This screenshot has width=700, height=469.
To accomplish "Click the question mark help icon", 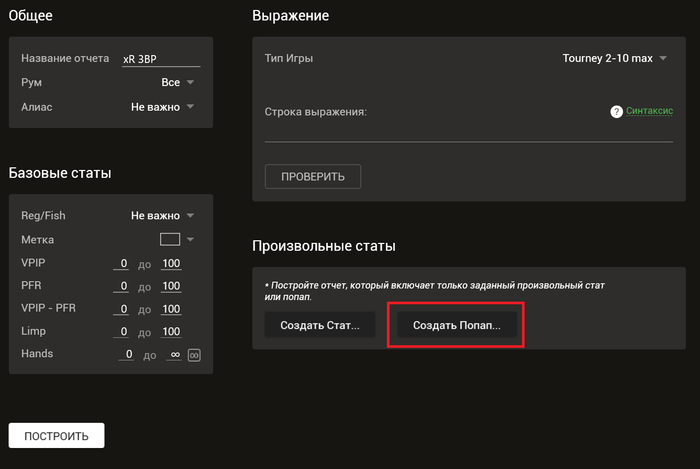I will click(x=617, y=112).
